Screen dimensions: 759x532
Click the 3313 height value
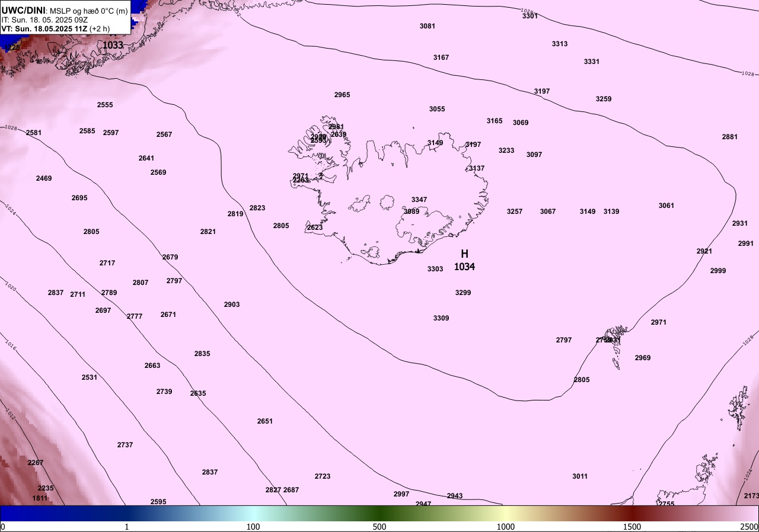560,44
